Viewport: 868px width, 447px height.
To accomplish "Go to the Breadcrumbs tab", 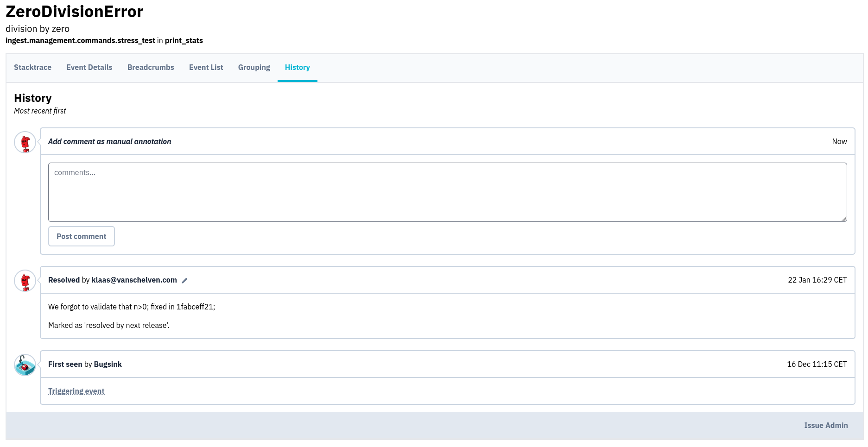I will click(x=151, y=68).
